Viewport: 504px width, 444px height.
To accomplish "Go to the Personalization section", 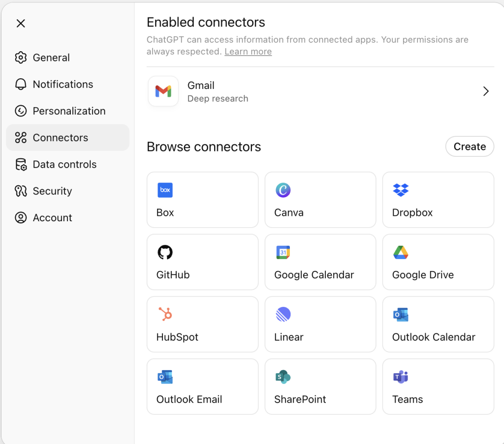I will click(x=68, y=111).
